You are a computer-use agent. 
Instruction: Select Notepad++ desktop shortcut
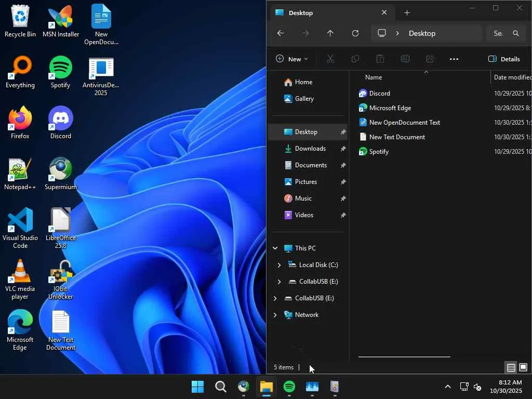tap(20, 174)
